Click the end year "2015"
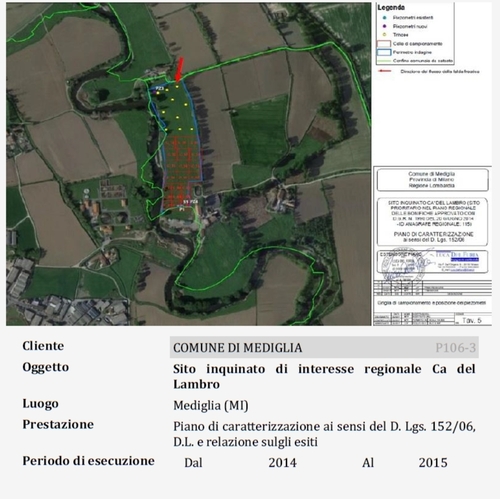Image resolution: width=500 pixels, height=499 pixels. (433, 463)
